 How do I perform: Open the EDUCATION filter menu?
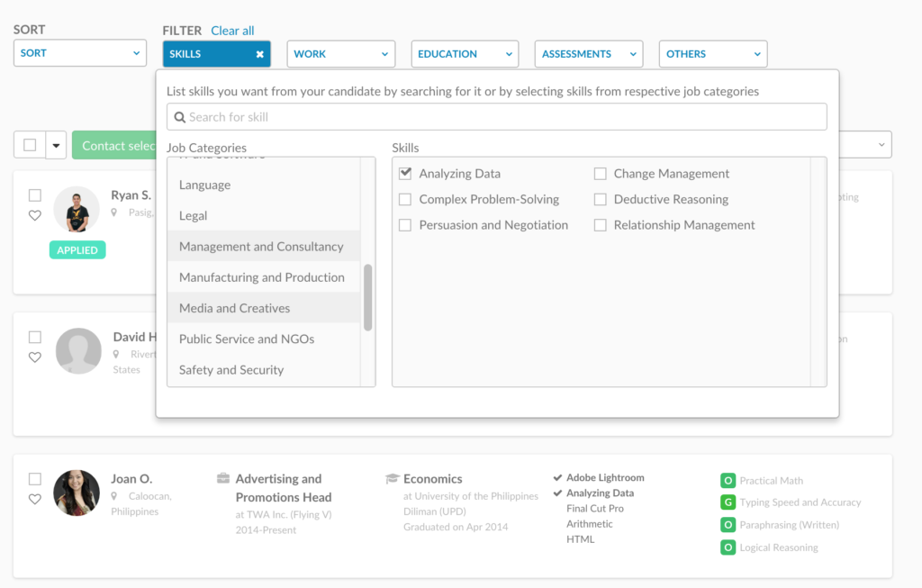465,53
